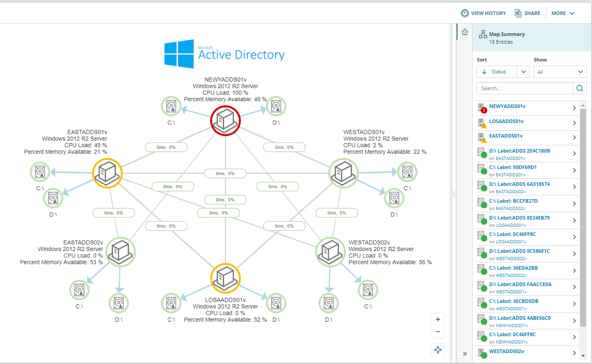Open WESTADDS02v link in entity list
The image size is (592, 364).
coord(506,351)
